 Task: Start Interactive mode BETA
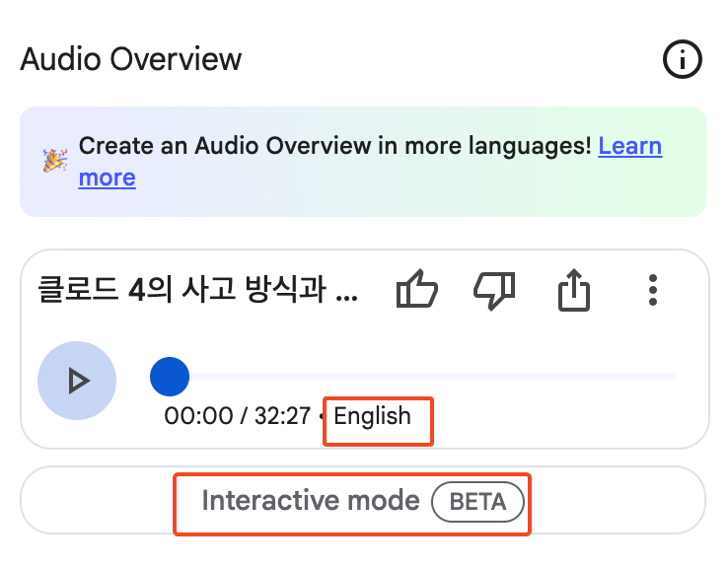click(363, 500)
